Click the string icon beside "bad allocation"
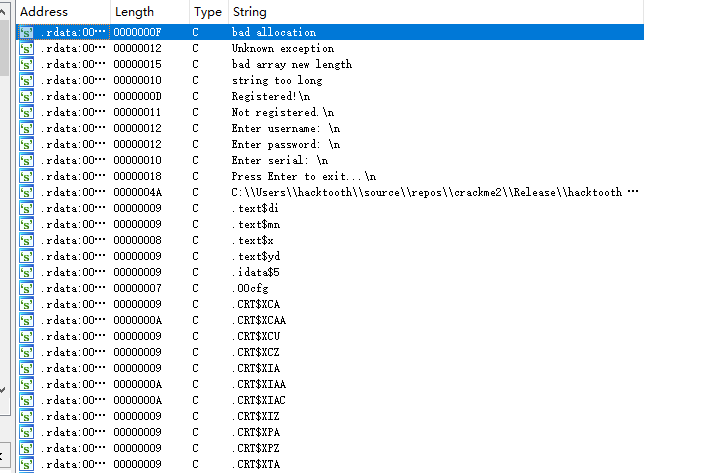 (x=27, y=33)
